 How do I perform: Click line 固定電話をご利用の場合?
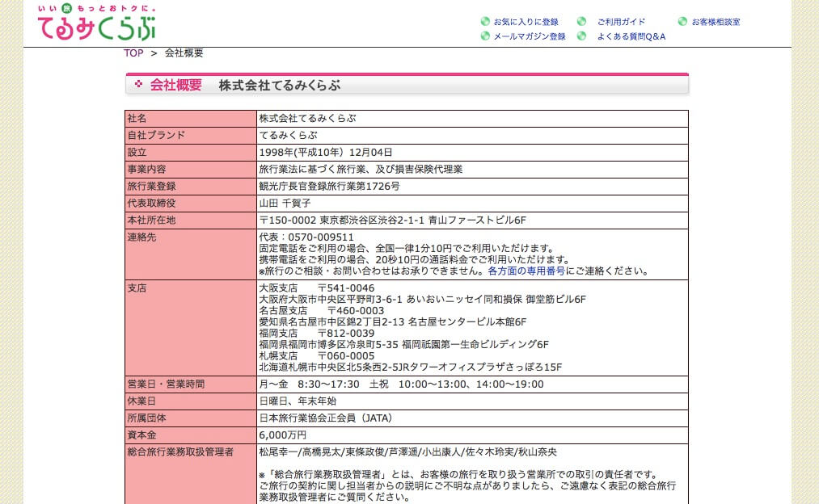tap(407, 248)
